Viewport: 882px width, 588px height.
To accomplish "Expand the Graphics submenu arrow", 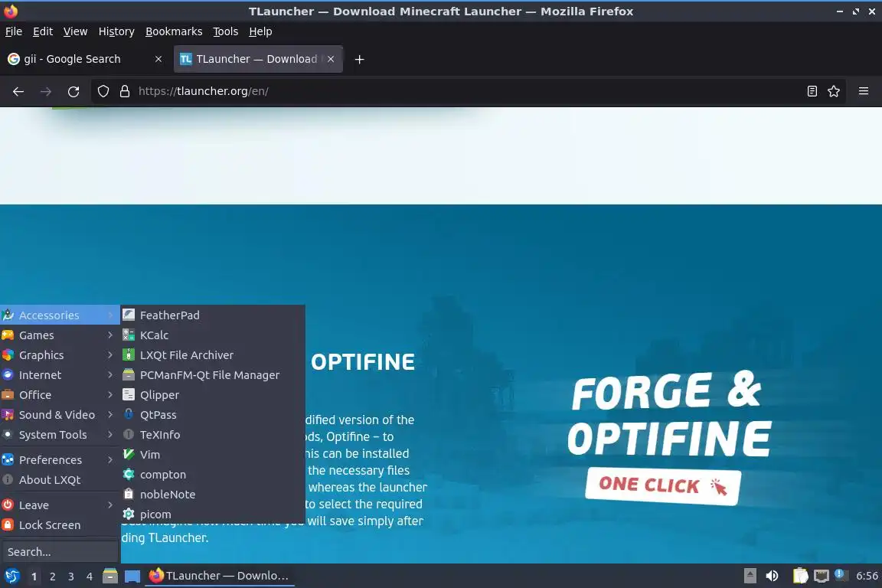I will pyautogui.click(x=110, y=355).
